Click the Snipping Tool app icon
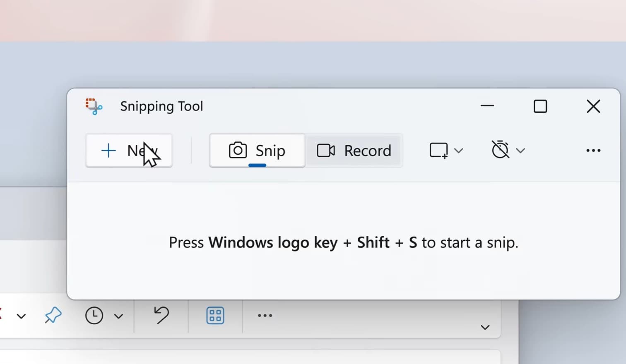This screenshot has height=364, width=626. [x=94, y=106]
